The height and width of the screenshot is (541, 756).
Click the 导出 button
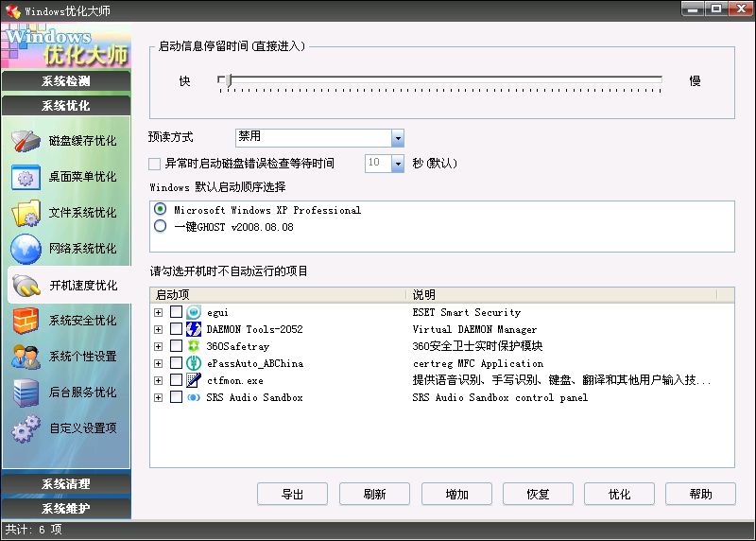coord(292,495)
